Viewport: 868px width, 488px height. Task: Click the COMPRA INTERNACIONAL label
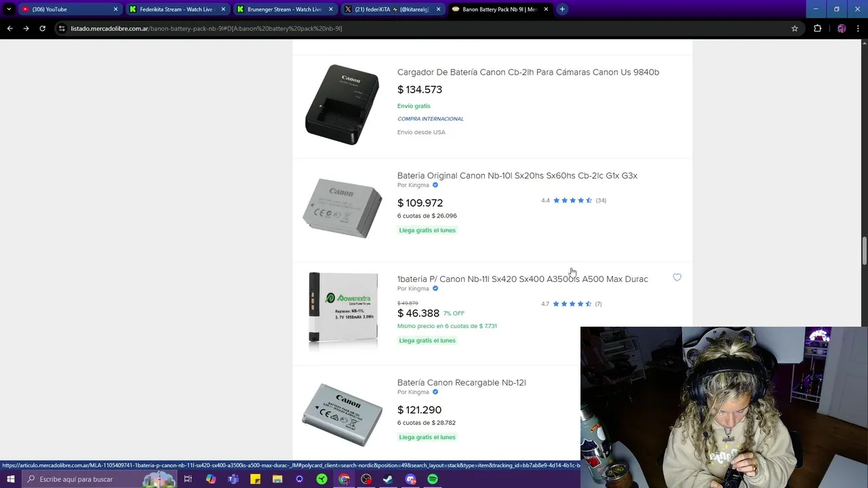coord(431,119)
